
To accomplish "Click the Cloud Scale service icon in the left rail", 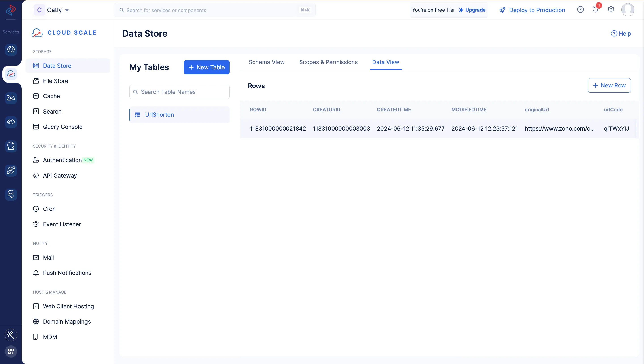I will pyautogui.click(x=11, y=74).
